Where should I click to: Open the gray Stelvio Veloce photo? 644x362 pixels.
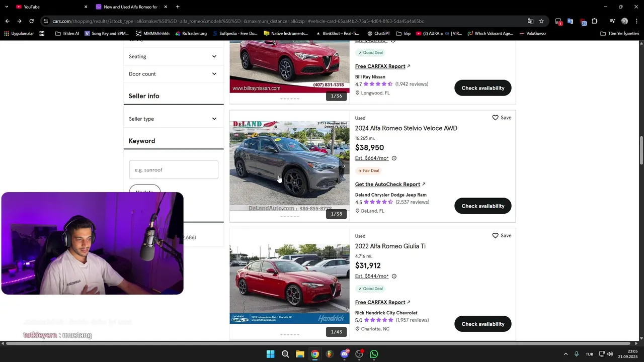(289, 166)
